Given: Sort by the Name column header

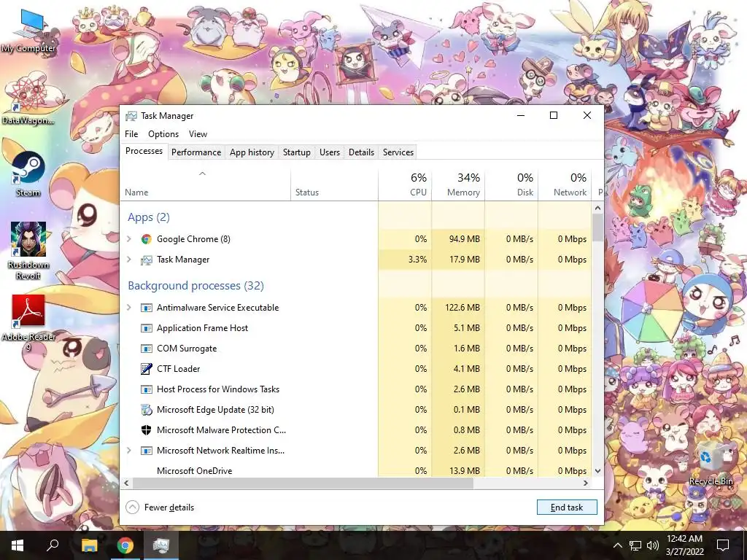Looking at the screenshot, I should 205,184.
